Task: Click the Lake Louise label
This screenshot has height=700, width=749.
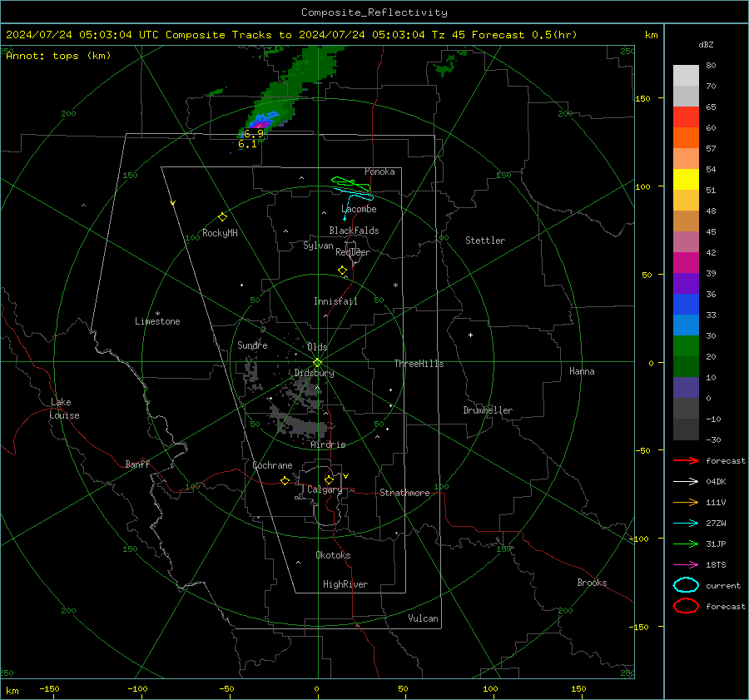Action: coord(64,409)
